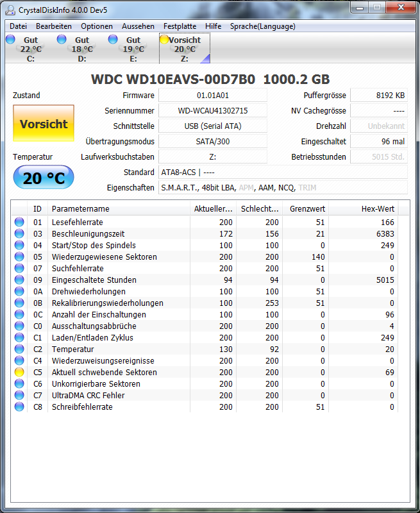Click the status icon for Suchfehlerrate
Image resolution: width=420 pixels, height=513 pixels.
click(x=19, y=268)
